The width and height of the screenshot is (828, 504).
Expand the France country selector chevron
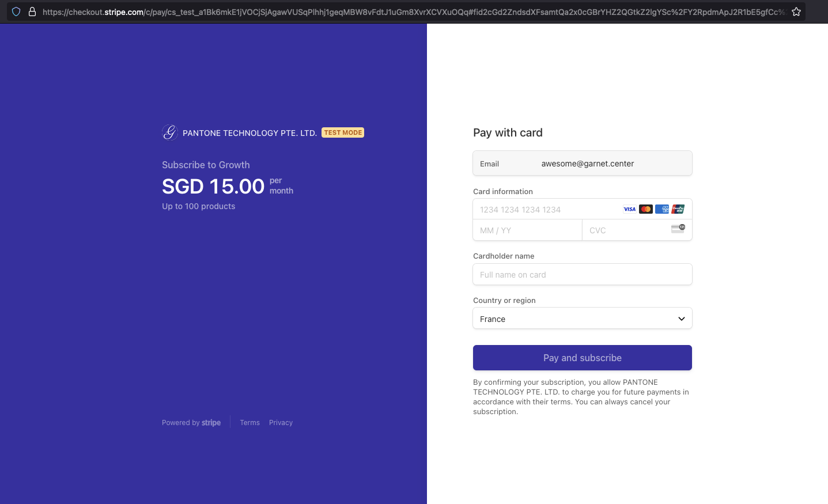click(x=681, y=318)
